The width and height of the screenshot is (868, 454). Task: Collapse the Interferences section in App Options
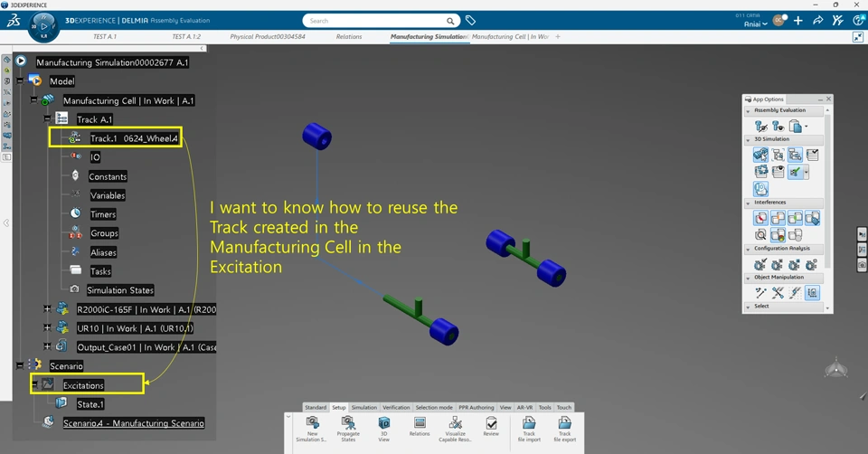point(749,203)
